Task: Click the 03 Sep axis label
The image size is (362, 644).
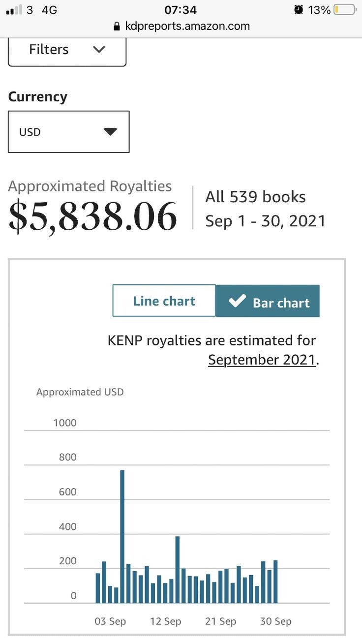Action: [x=110, y=621]
